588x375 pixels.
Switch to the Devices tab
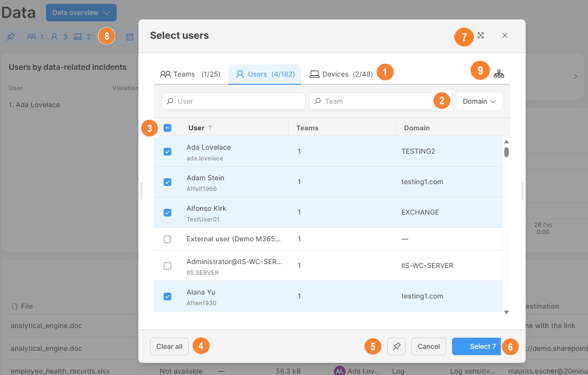[341, 74]
